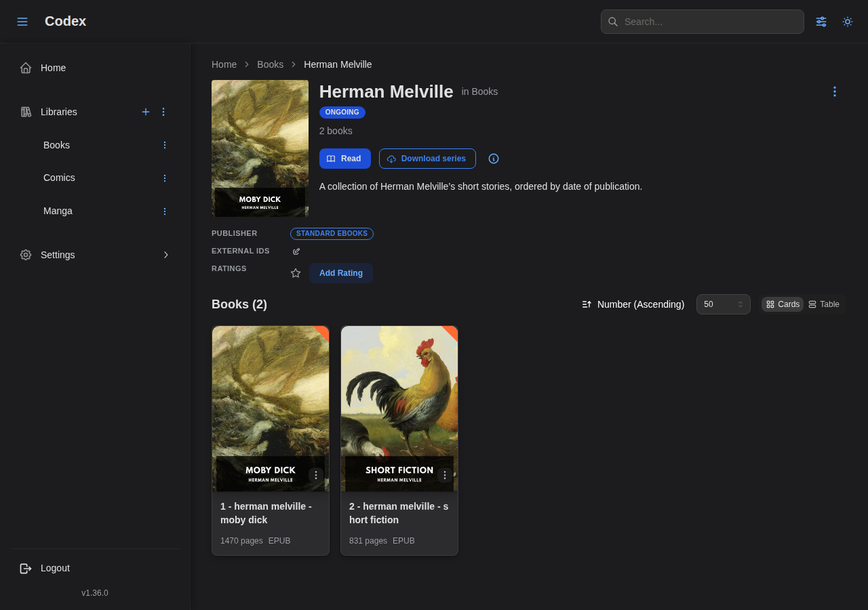Click the Libraries bookshelf icon
This screenshot has width=868, height=610.
[26, 112]
